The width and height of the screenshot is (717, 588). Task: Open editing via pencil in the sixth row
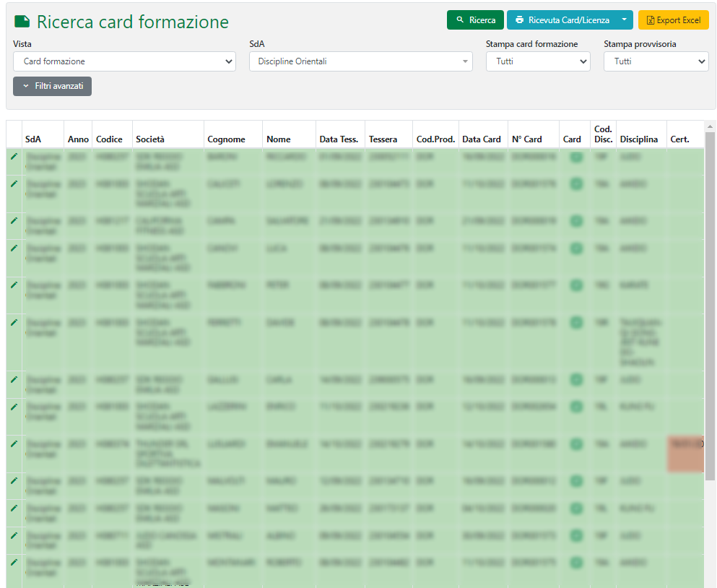pos(14,322)
